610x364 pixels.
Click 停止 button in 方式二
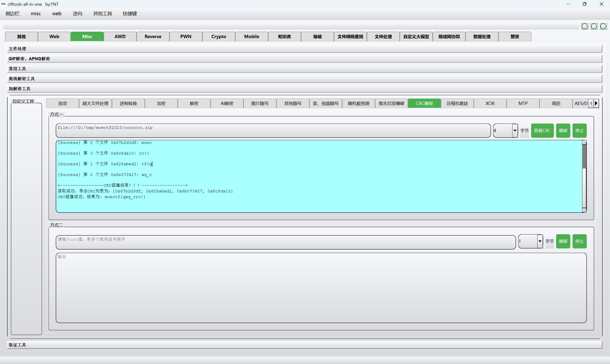click(x=579, y=241)
